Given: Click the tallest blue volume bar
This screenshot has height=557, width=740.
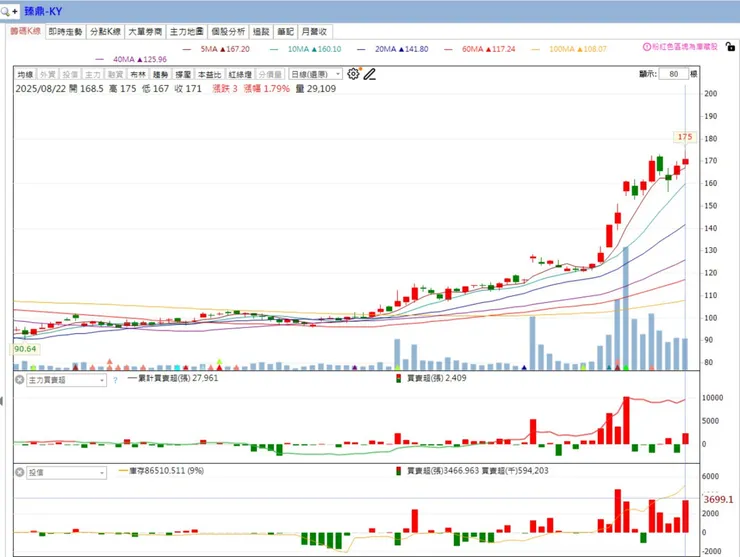Looking at the screenshot, I should tap(626, 308).
